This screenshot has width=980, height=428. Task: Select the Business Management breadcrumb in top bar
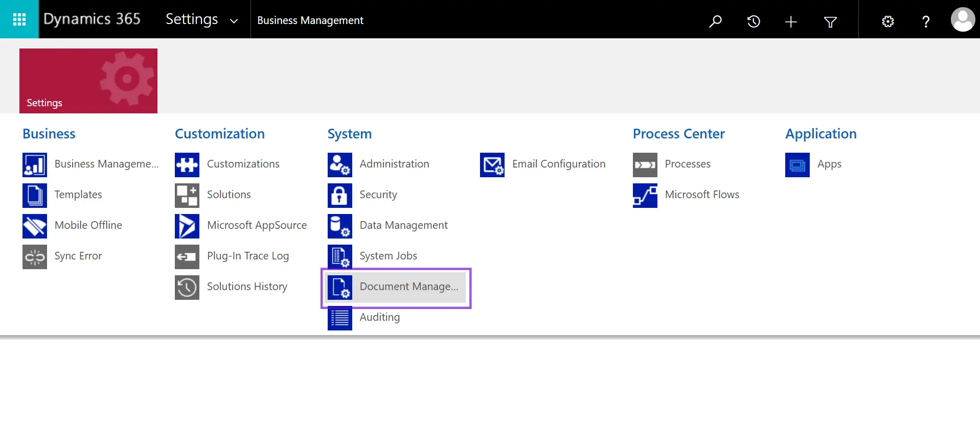310,20
